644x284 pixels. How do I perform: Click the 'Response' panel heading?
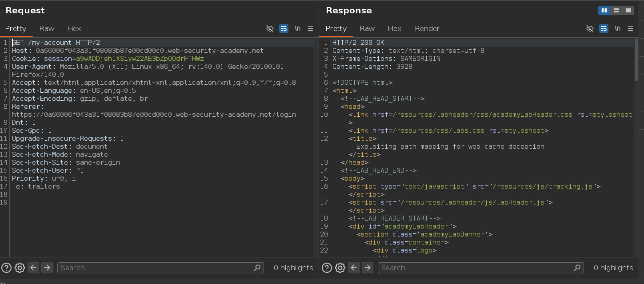tap(349, 10)
